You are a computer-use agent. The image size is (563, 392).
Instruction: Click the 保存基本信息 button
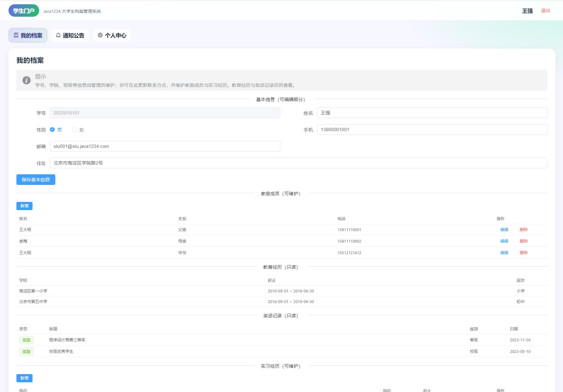(36, 179)
